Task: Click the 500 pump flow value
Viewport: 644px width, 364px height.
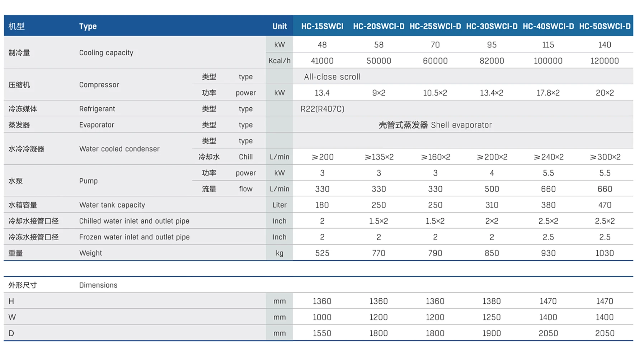Action: pos(492,189)
